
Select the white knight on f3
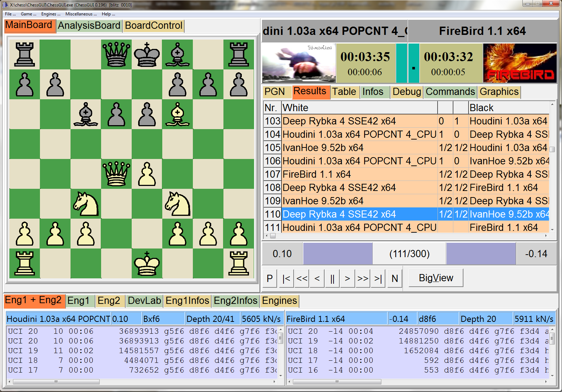[x=177, y=204]
